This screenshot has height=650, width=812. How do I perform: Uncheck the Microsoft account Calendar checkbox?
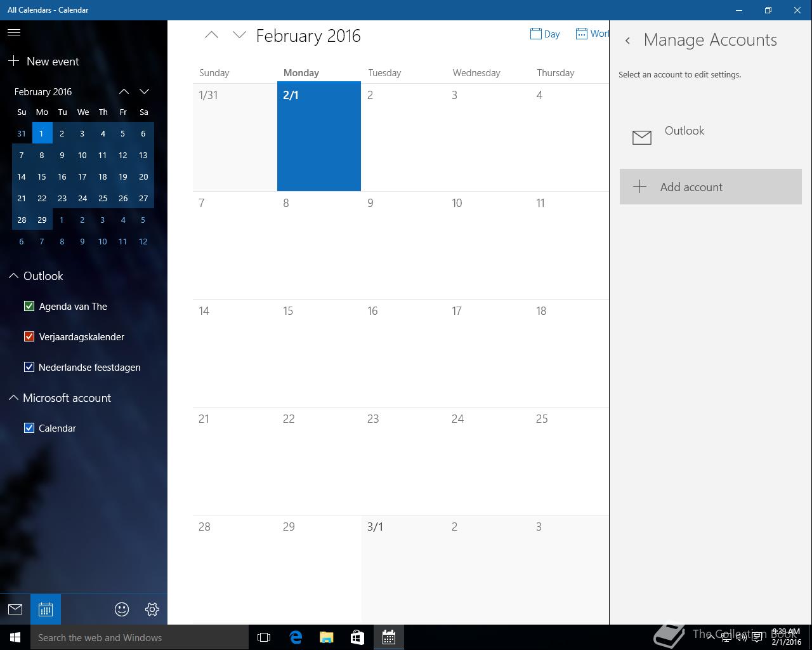pos(29,428)
